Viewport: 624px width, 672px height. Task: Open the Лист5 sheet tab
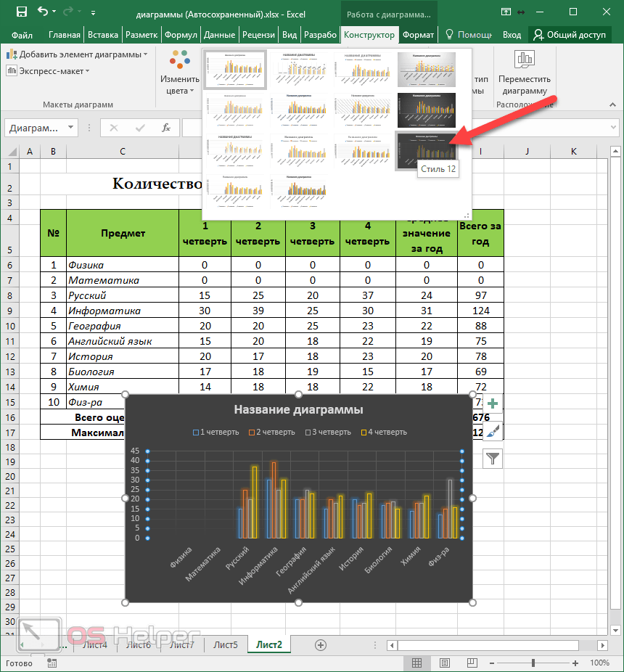225,644
